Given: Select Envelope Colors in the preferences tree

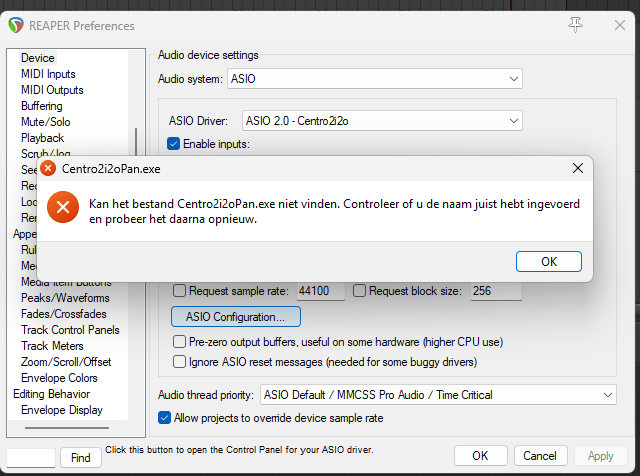Looking at the screenshot, I should (x=59, y=378).
